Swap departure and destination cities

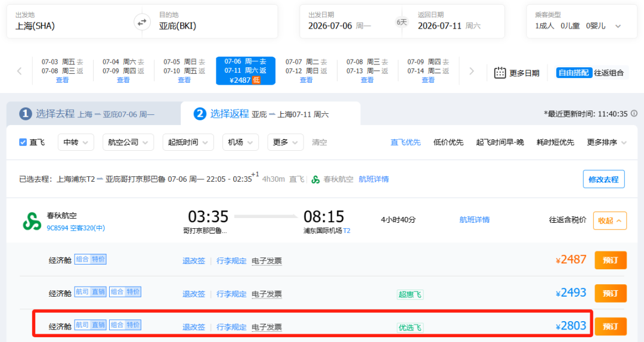pos(142,22)
